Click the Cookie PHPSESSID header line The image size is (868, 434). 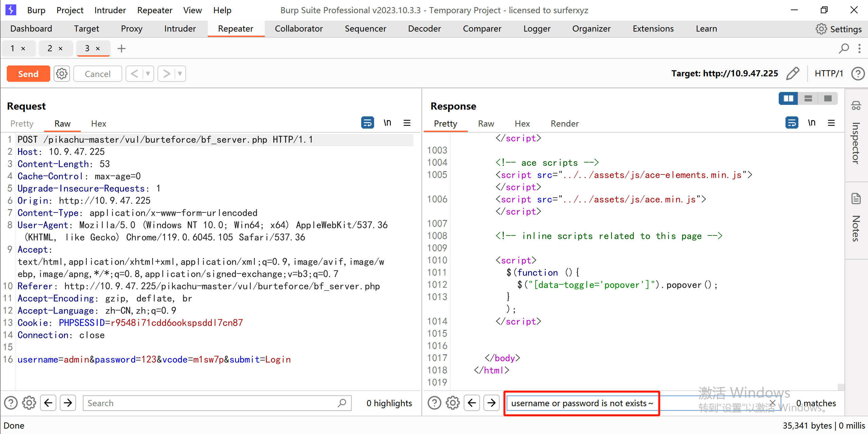pyautogui.click(x=130, y=323)
